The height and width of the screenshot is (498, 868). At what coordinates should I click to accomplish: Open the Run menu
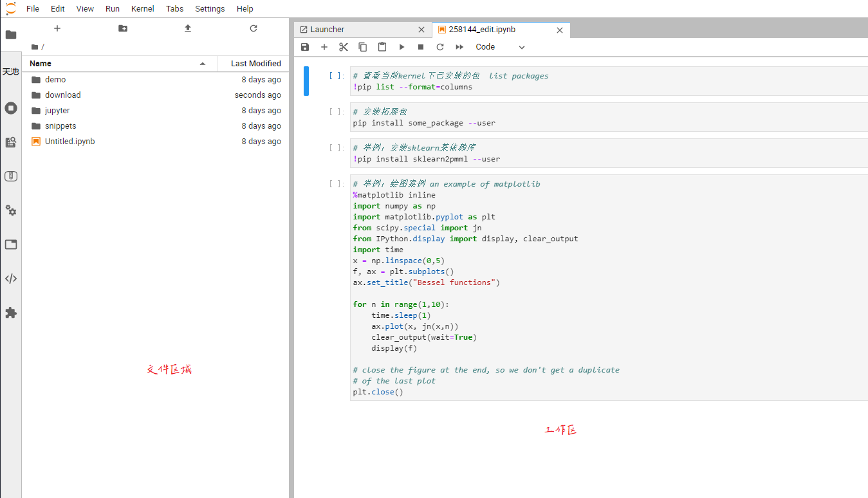point(113,9)
